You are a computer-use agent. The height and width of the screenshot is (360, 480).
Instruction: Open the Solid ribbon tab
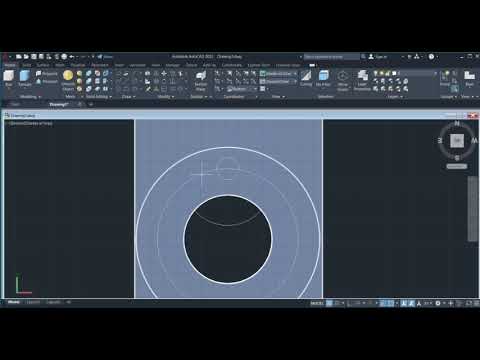pos(27,65)
